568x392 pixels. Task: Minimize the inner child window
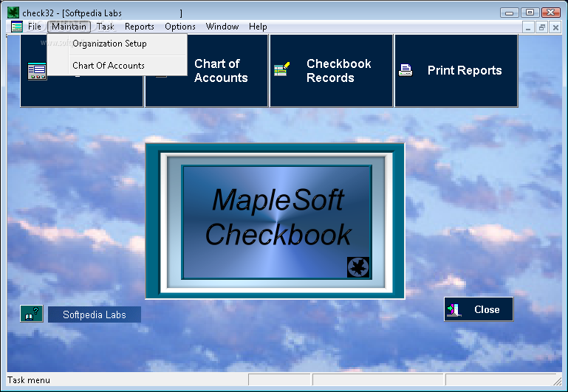(528, 27)
